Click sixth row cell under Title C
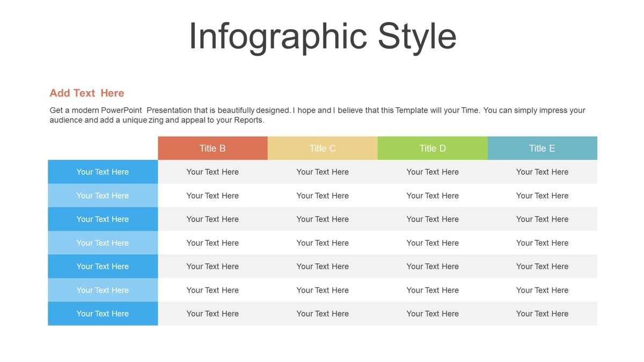Image resolution: width=644 pixels, height=362 pixels. pyautogui.click(x=323, y=290)
